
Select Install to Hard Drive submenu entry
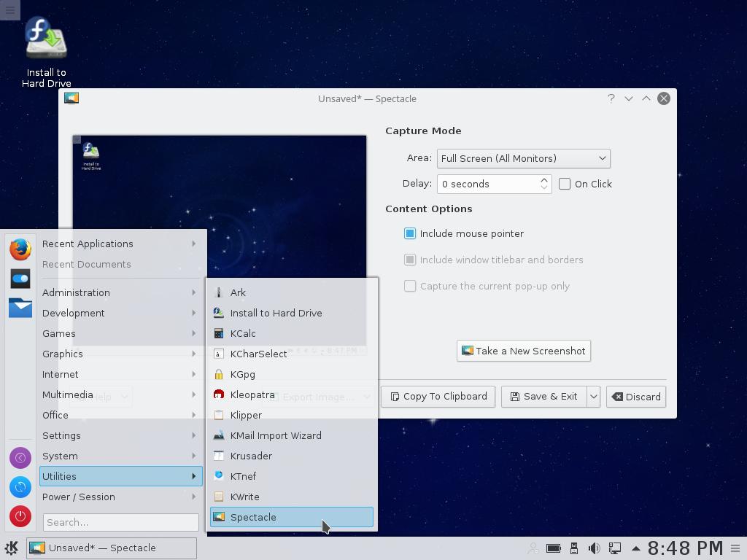pyautogui.click(x=292, y=313)
